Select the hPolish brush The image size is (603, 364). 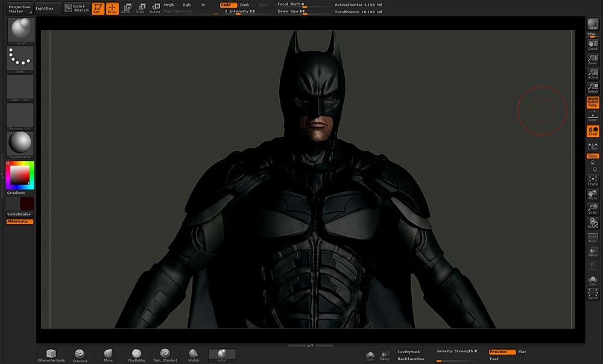(194, 356)
